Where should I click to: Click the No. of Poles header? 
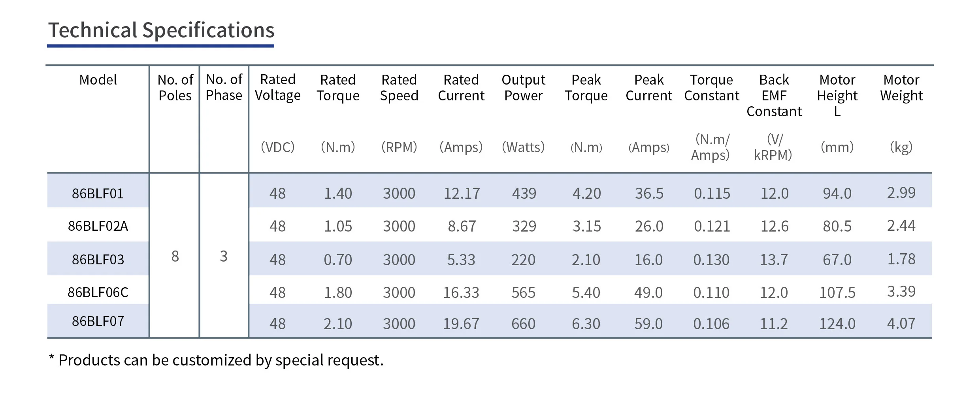tap(175, 88)
